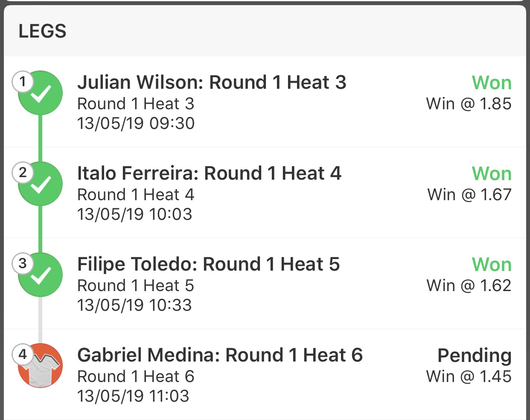Tap Win @ 1.45 odds for Gabriel Medina

tap(469, 376)
